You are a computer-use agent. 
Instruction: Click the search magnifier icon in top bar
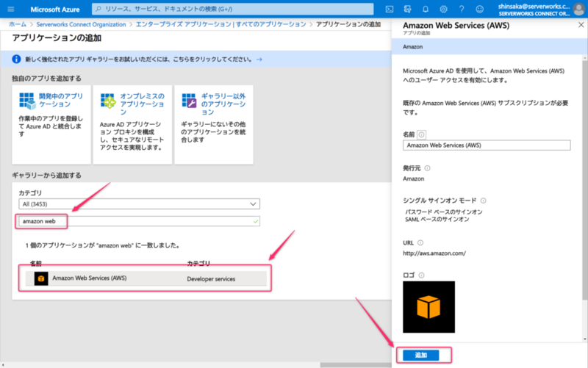click(x=98, y=9)
